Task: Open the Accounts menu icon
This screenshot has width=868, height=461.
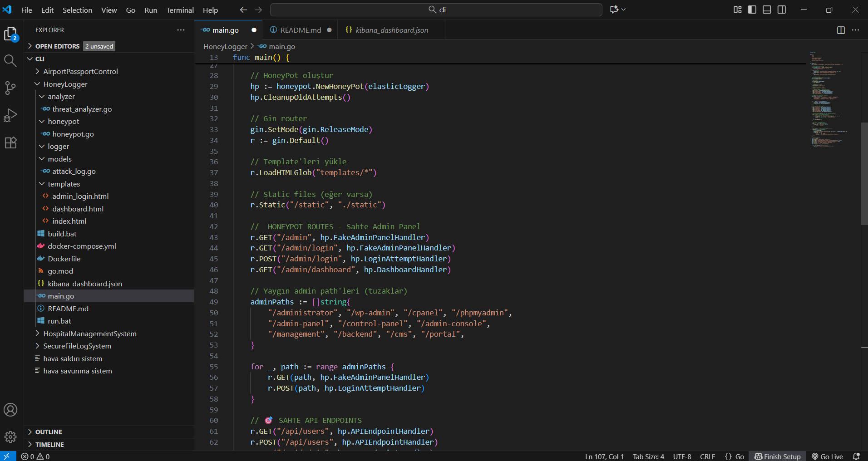Action: point(10,410)
